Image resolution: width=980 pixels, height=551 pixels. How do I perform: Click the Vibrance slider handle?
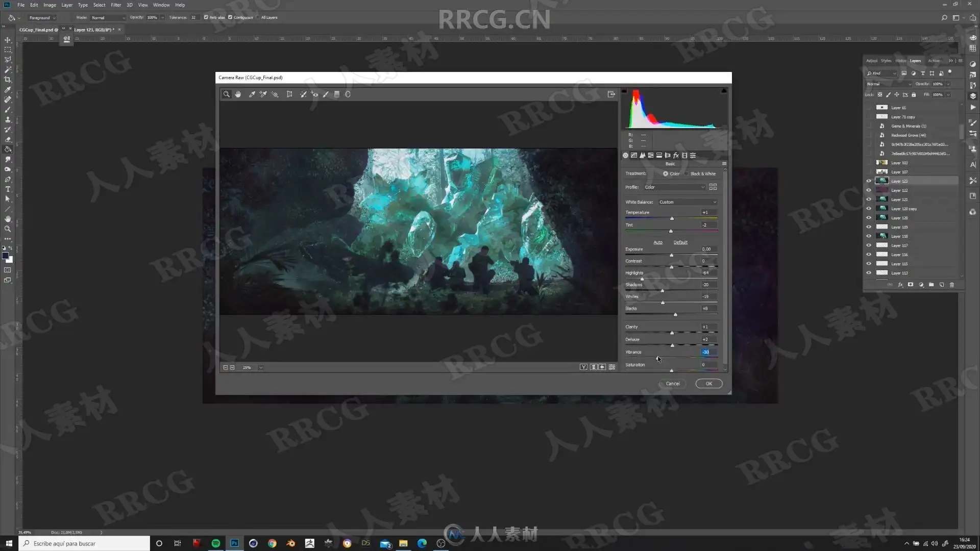657,358
